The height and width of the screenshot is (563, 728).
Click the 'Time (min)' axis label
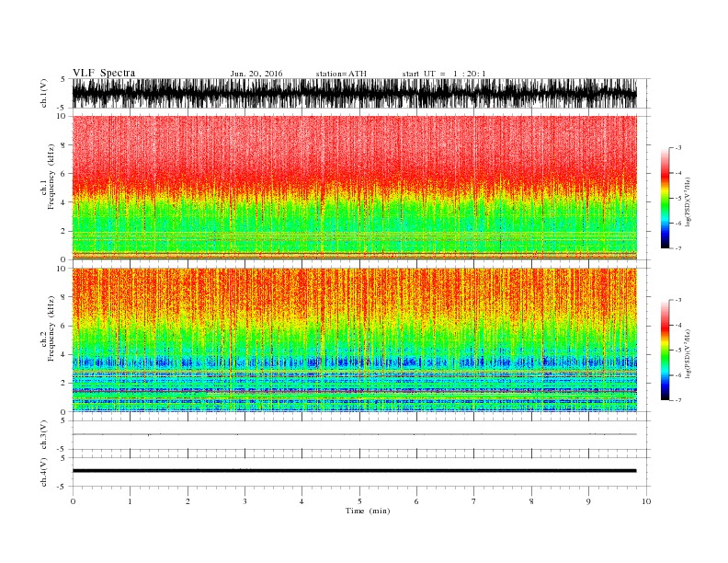[x=368, y=511]
